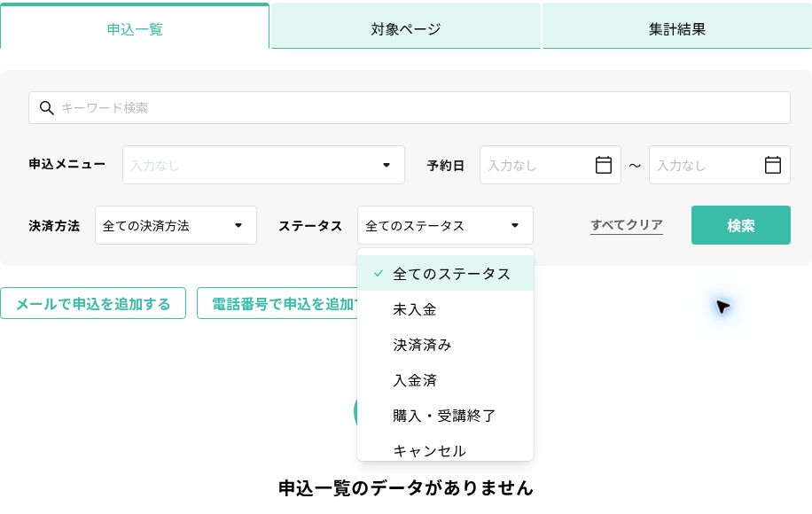Screen dimensions: 812x514
Task: Click the arrow in the 申込メニュー combo box
Action: 386,165
